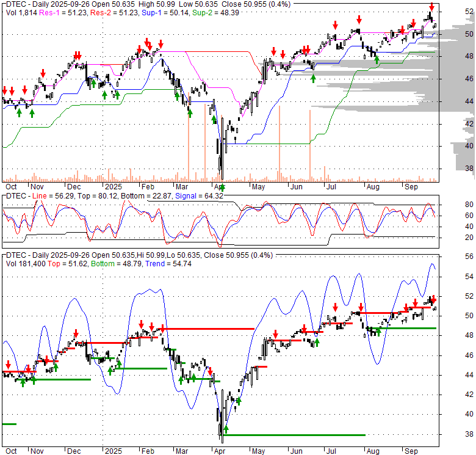
Task: Click the Line = 56.29 oscillator label
Action: click(x=53, y=196)
